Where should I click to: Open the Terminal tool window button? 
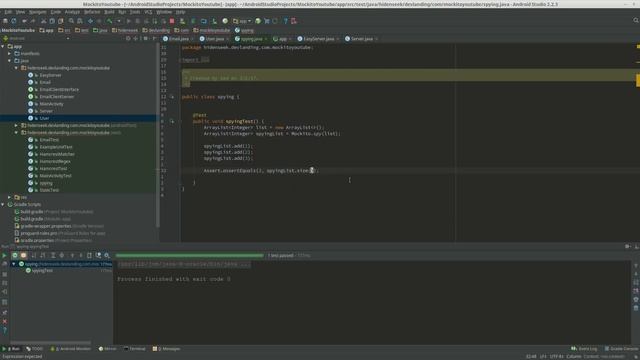click(134, 349)
